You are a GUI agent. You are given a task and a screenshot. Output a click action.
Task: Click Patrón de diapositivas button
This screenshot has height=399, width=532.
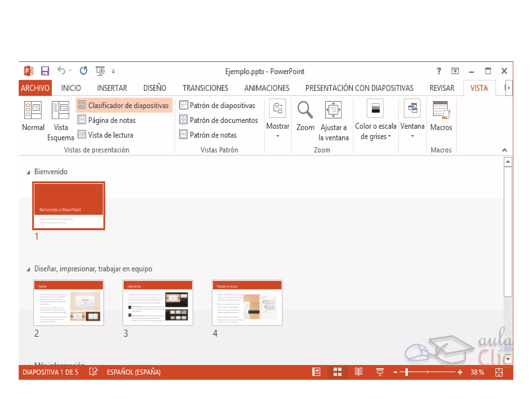pos(217,105)
